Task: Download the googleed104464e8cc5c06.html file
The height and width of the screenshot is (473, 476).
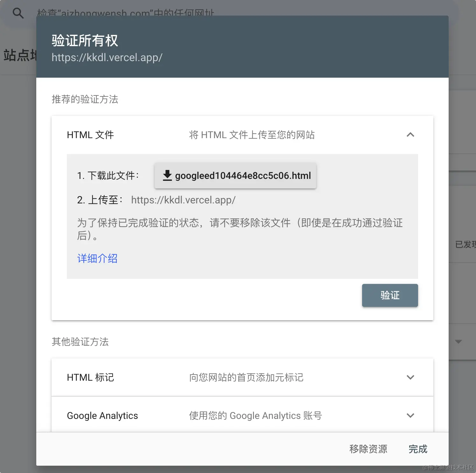Action: pyautogui.click(x=235, y=176)
